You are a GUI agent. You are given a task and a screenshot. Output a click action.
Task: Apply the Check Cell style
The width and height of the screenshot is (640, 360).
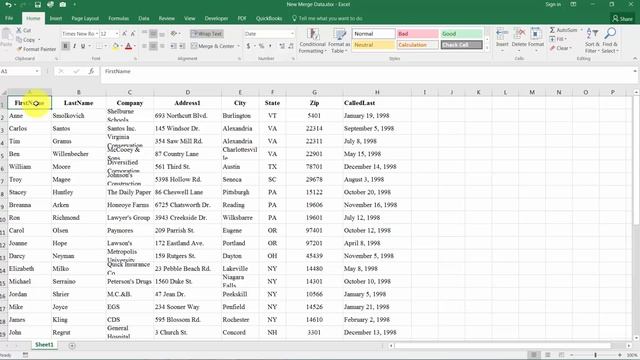(461, 45)
